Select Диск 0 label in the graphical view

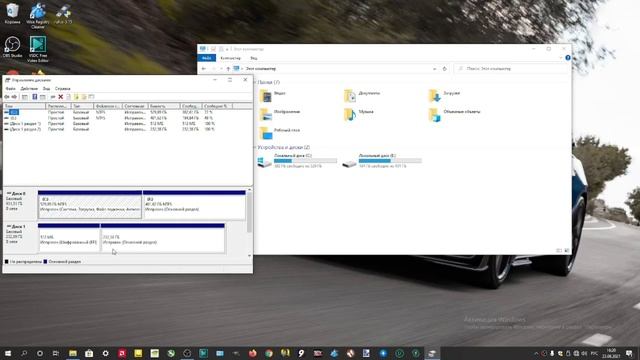[19, 193]
